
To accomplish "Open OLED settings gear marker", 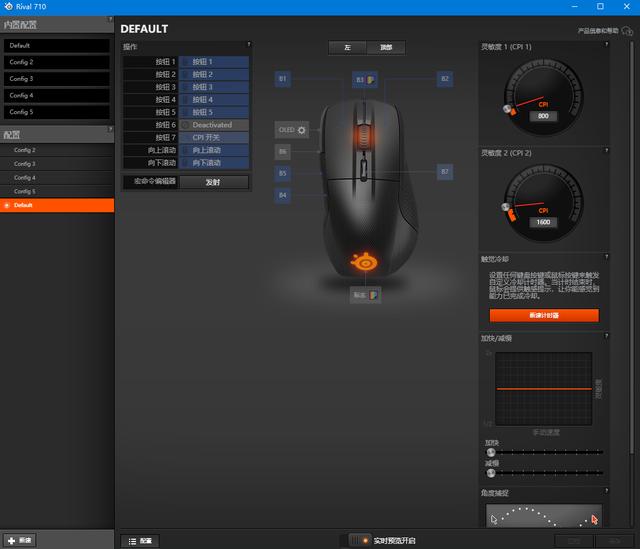I will point(292,130).
